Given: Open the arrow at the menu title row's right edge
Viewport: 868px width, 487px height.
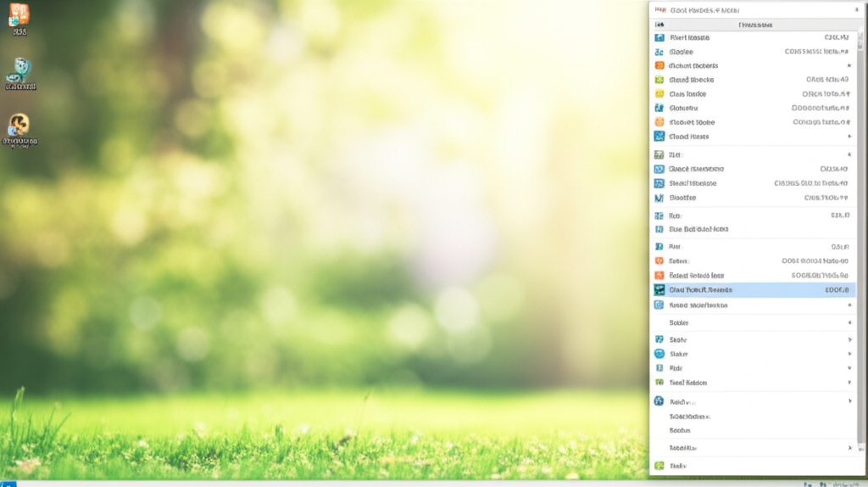Looking at the screenshot, I should [855, 10].
